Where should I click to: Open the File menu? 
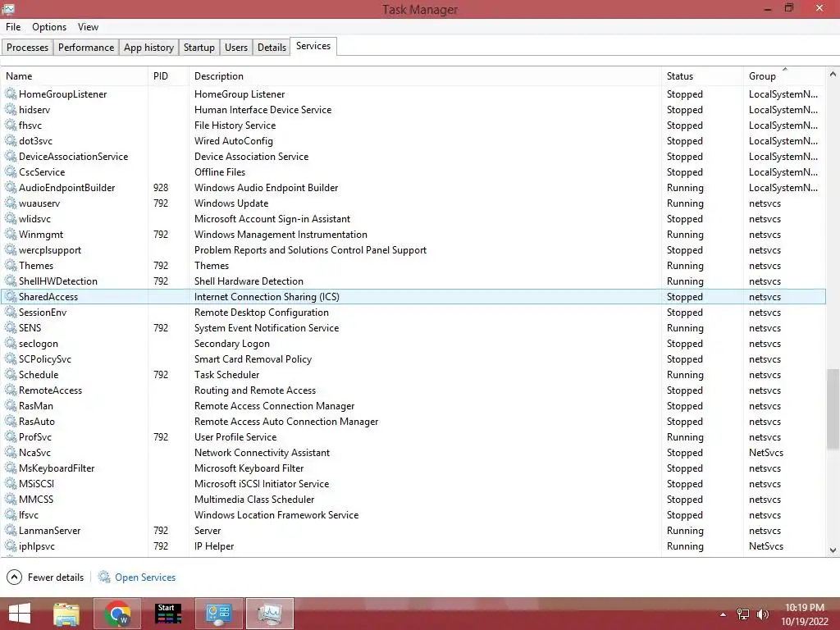[x=13, y=27]
